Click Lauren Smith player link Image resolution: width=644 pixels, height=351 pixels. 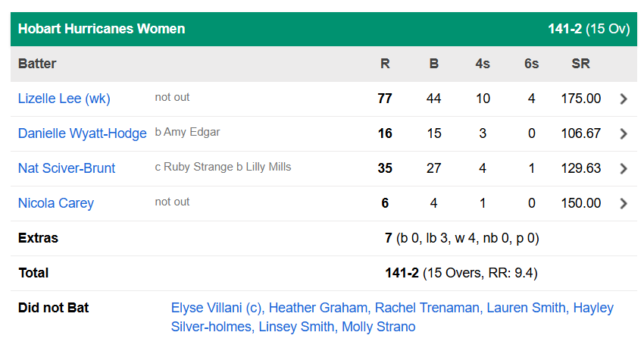[526, 308]
